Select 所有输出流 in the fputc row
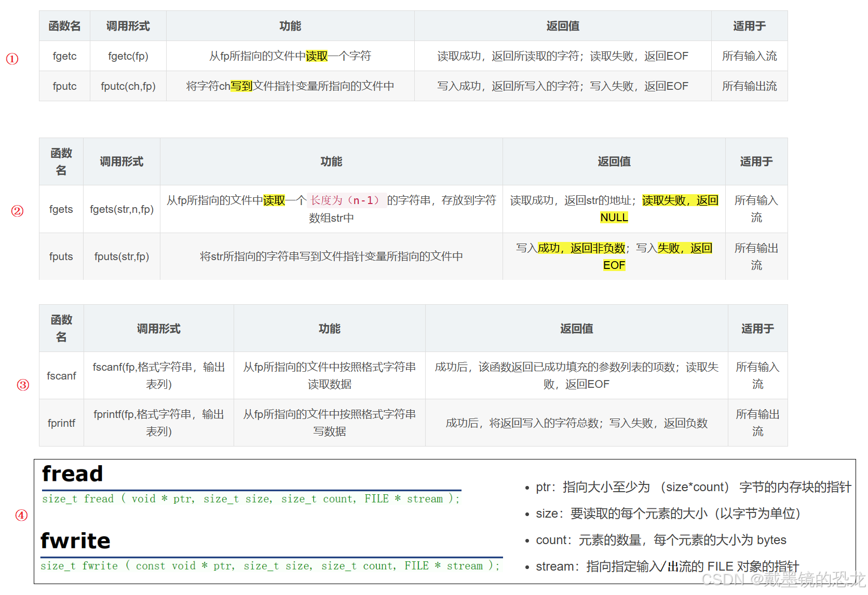Viewport: 868px width, 595px height. click(x=750, y=86)
